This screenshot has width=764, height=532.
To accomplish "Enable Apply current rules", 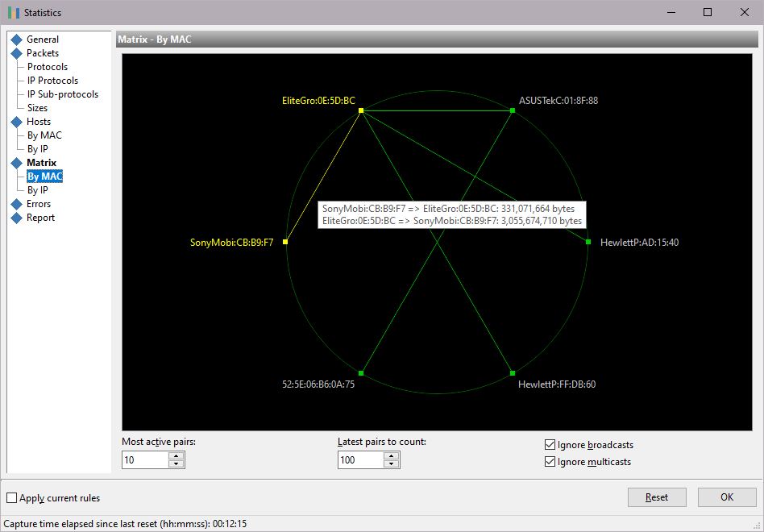I will (x=11, y=497).
